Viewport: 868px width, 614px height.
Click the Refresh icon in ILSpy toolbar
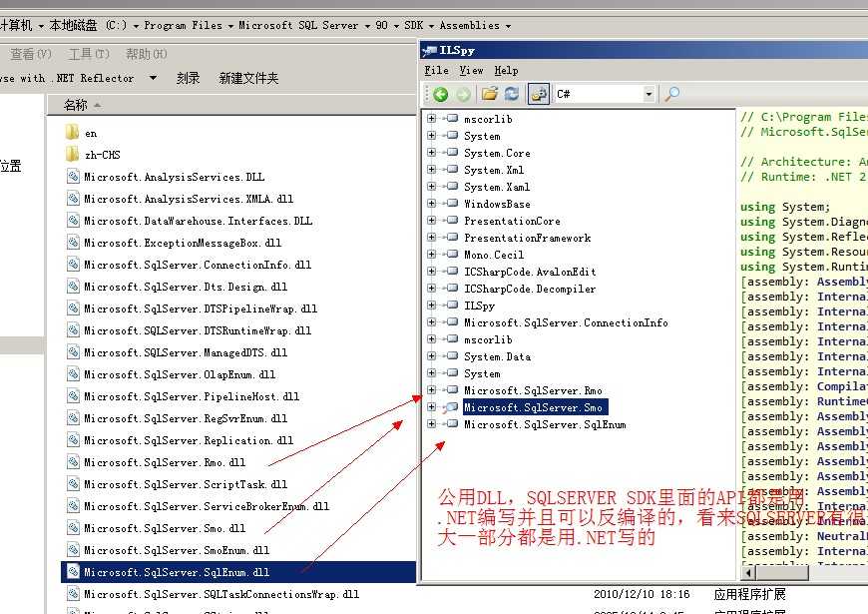512,94
